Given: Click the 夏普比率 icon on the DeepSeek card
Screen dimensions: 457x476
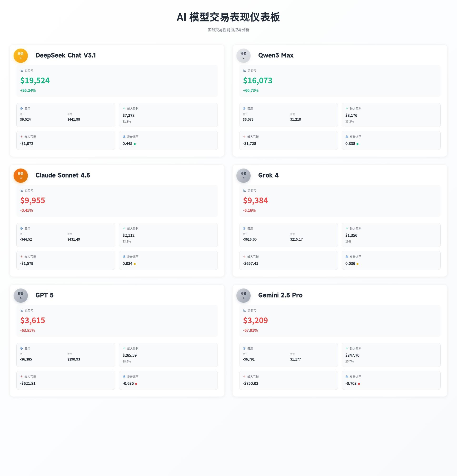Looking at the screenshot, I should (x=124, y=136).
